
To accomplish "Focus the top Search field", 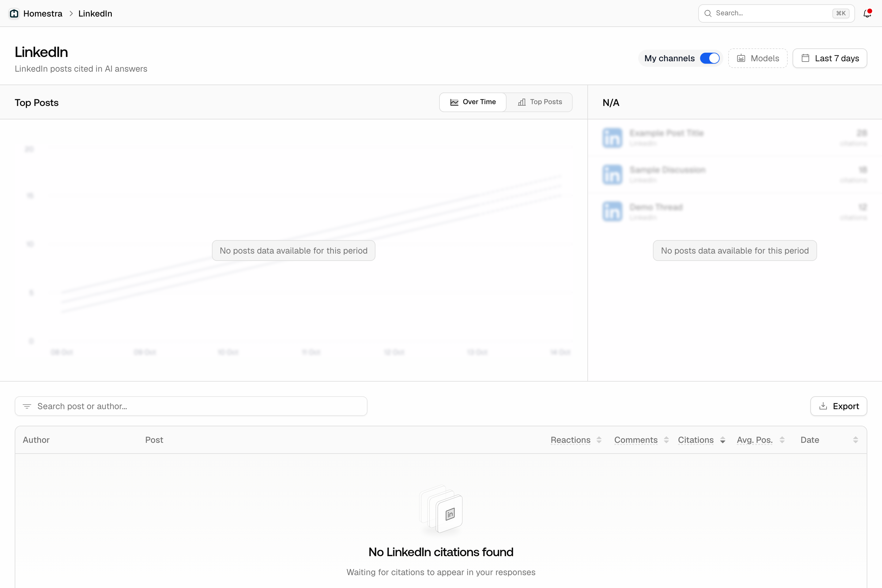I will click(776, 13).
